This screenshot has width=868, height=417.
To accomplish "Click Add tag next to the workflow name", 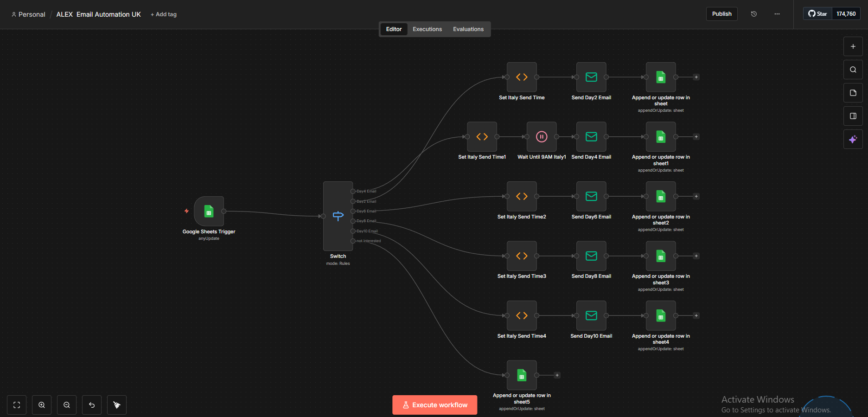I will pyautogui.click(x=164, y=14).
